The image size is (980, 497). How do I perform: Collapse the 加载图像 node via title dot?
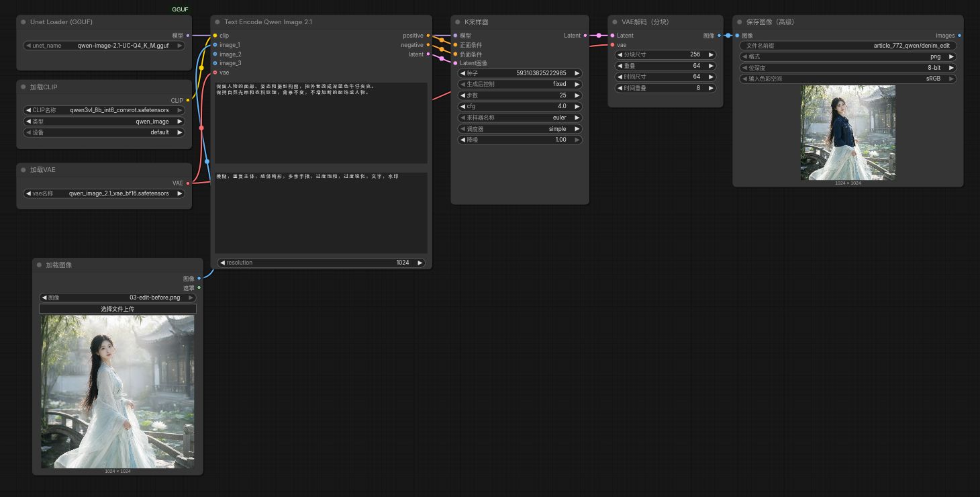[40, 265]
